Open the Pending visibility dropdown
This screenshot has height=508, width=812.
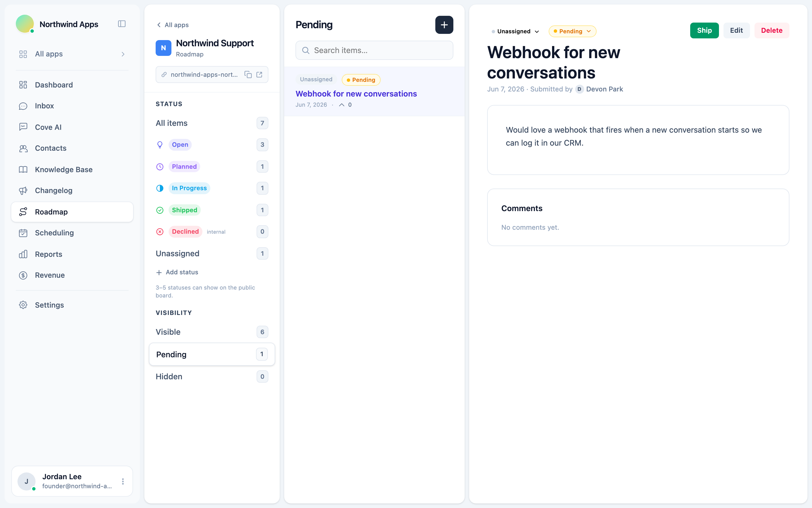pos(572,32)
